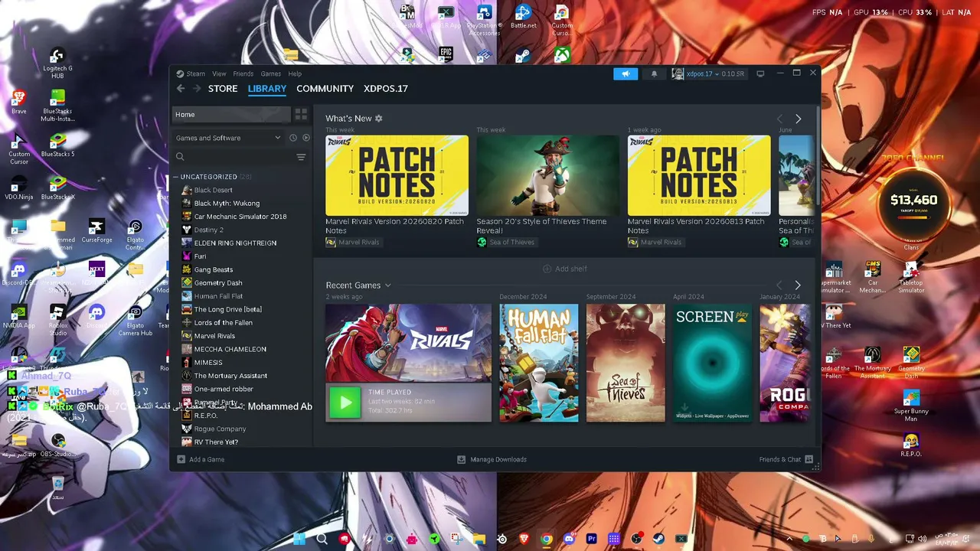Open Steam notifications bell
The height and width of the screenshot is (551, 980).
coord(654,73)
